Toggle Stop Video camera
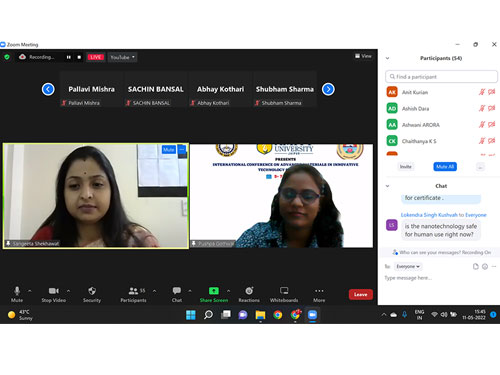This screenshot has width=500, height=375. [54, 291]
